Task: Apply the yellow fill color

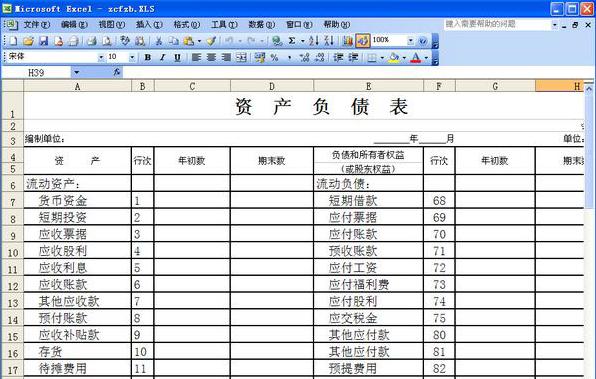Action: tap(394, 57)
